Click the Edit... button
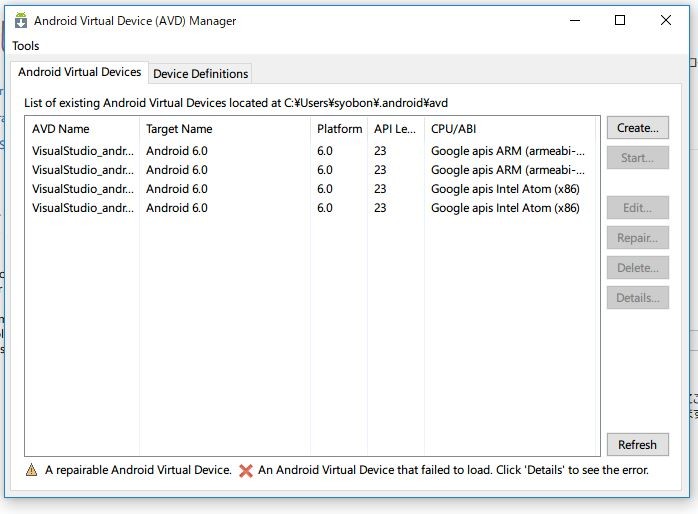Screen dimensions: 698x514 click(637, 208)
